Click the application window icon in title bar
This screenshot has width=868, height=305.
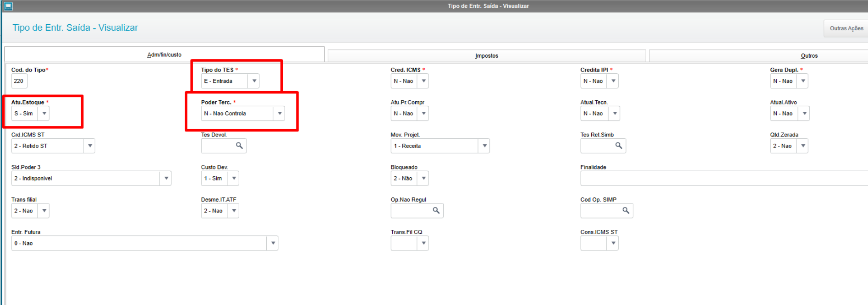(x=8, y=6)
